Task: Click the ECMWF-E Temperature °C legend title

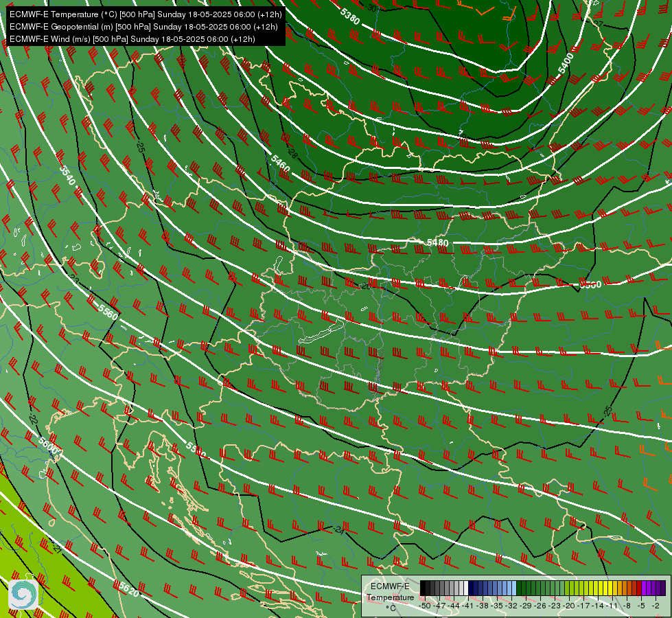Action: coord(390,597)
